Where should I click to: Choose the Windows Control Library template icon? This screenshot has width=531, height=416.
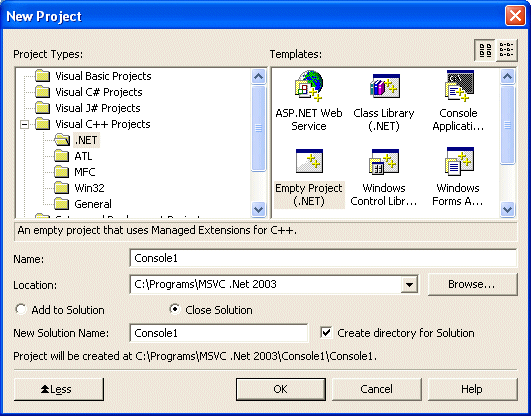pyautogui.click(x=384, y=162)
